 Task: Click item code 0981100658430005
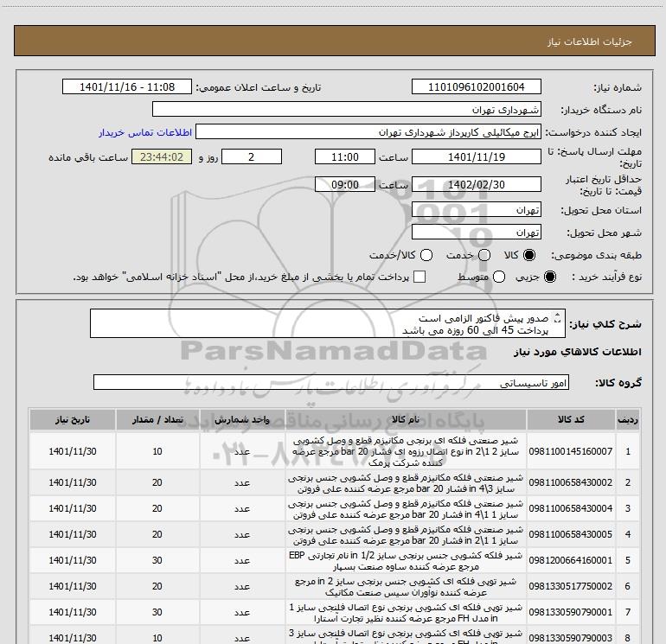(x=571, y=534)
